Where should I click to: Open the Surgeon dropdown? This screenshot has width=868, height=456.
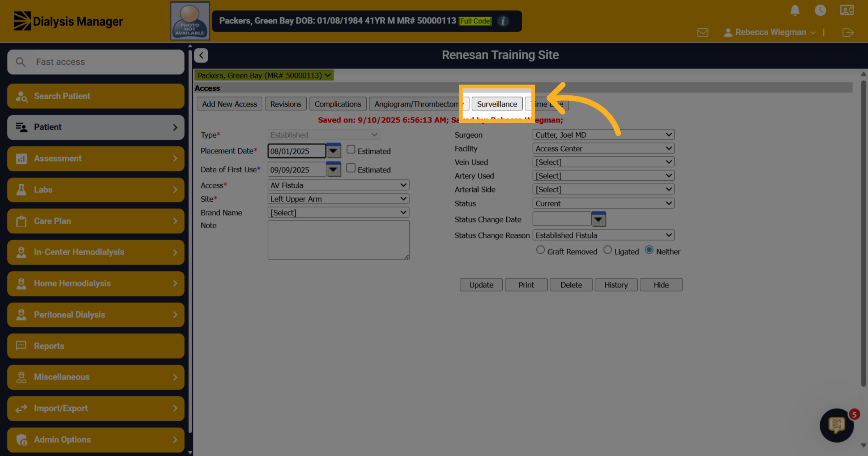click(x=604, y=135)
